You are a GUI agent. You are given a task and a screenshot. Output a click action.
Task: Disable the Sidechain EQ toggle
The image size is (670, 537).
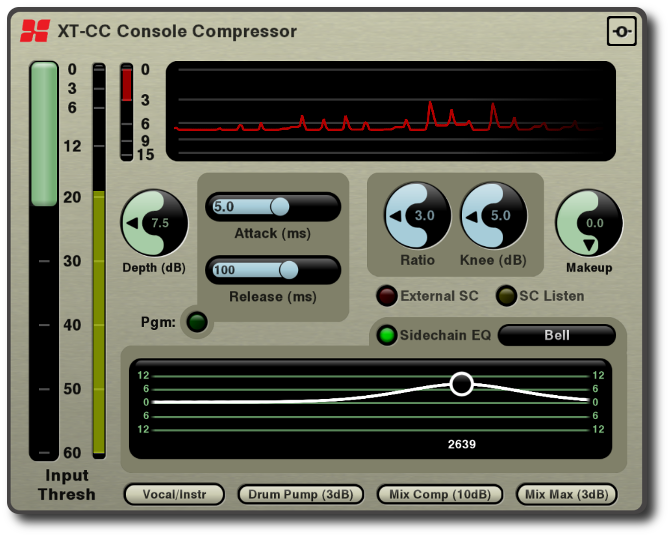click(387, 335)
